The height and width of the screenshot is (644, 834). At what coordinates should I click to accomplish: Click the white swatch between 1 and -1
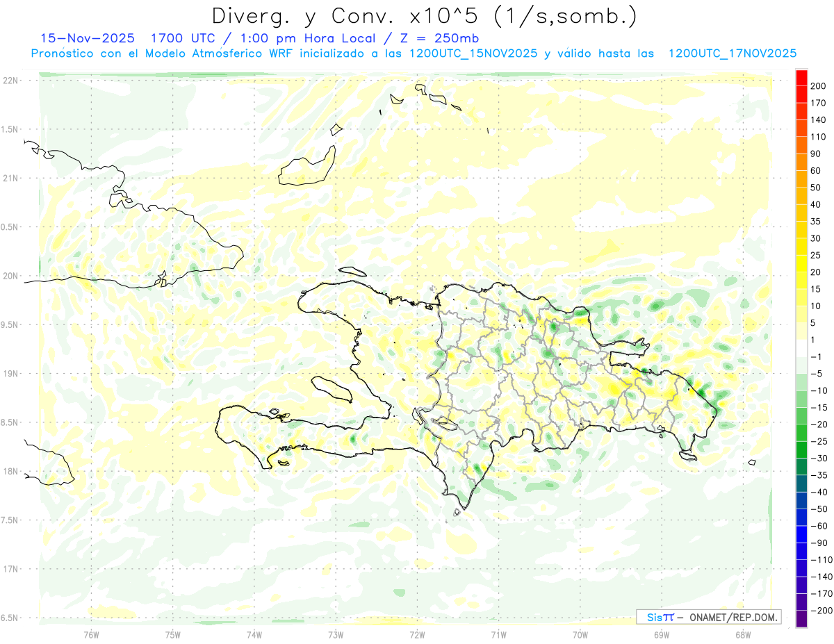click(801, 348)
